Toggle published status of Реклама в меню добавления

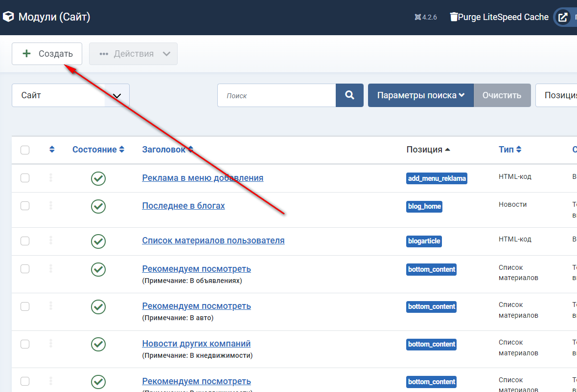pos(98,178)
